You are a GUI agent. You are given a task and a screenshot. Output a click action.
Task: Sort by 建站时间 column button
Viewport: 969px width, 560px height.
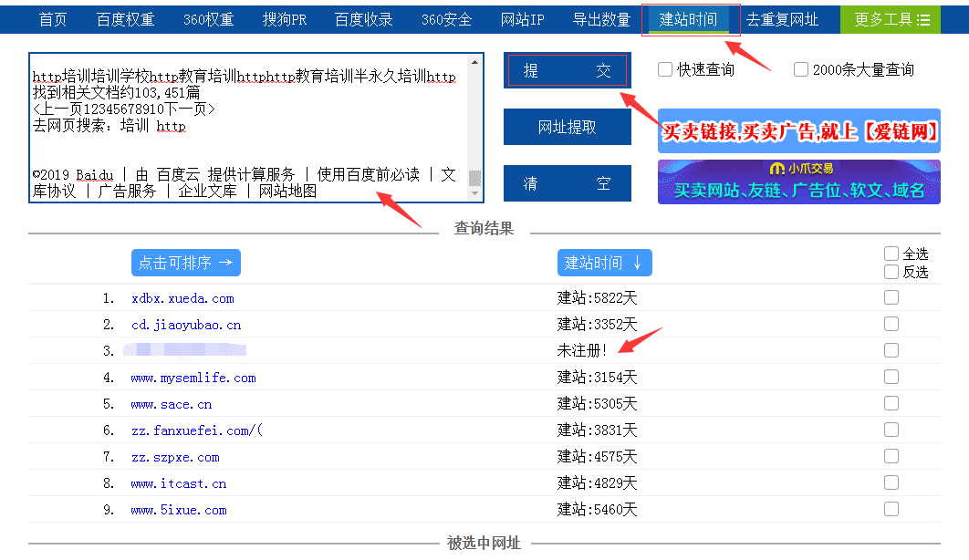(x=604, y=263)
